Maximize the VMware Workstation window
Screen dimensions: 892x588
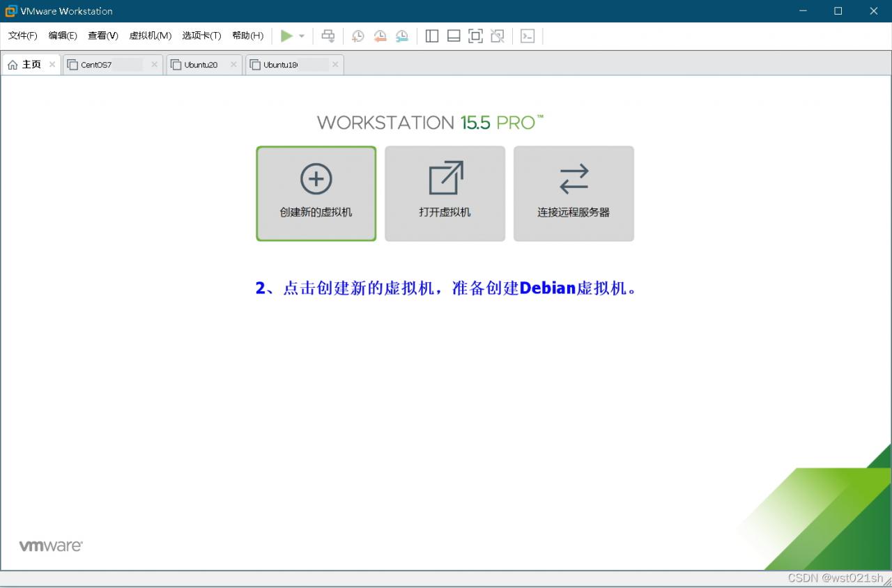(838, 11)
